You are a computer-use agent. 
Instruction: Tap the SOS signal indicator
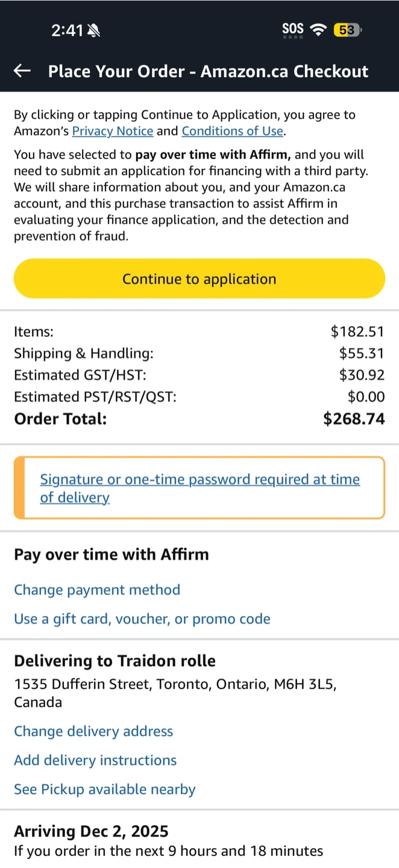pyautogui.click(x=293, y=30)
